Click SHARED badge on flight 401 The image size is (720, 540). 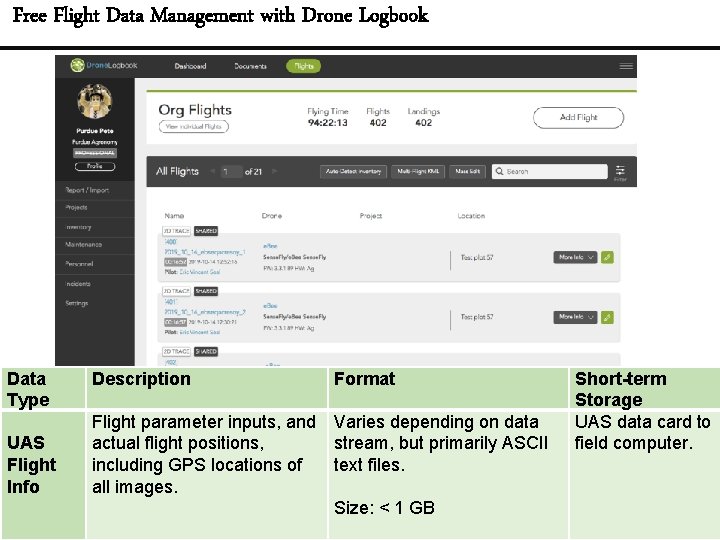point(206,291)
